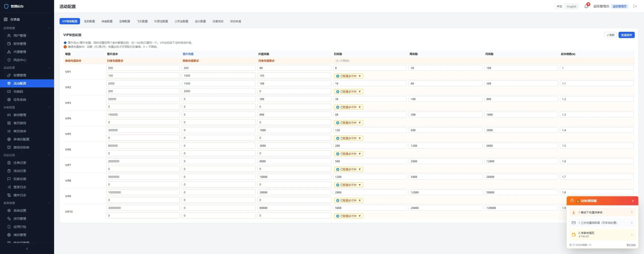Switch to the 转盘配置 tab

[107, 21]
